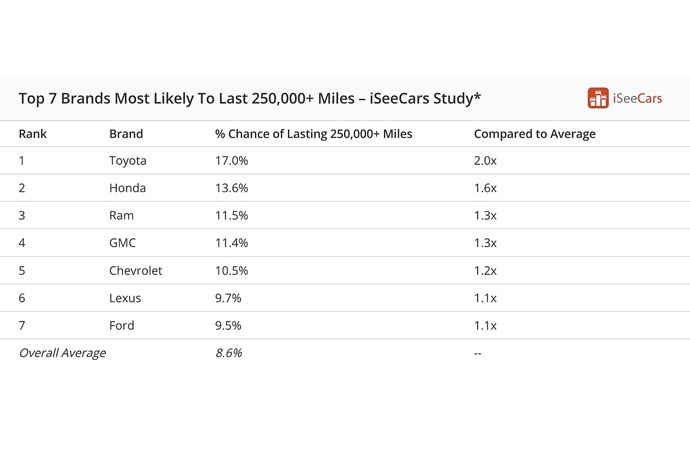Click the 13.6% value for Honda
Image resolution: width=690 pixels, height=450 pixels.
pyautogui.click(x=231, y=188)
